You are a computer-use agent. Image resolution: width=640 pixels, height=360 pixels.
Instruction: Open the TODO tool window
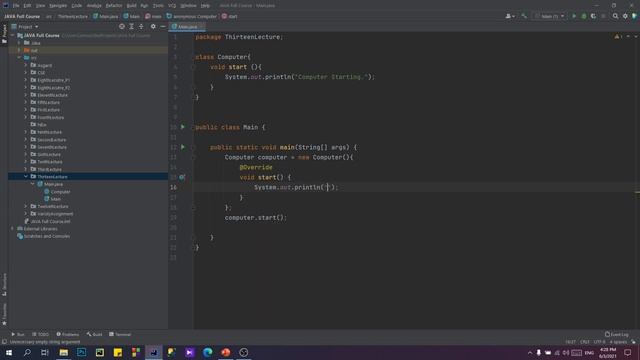[40, 334]
